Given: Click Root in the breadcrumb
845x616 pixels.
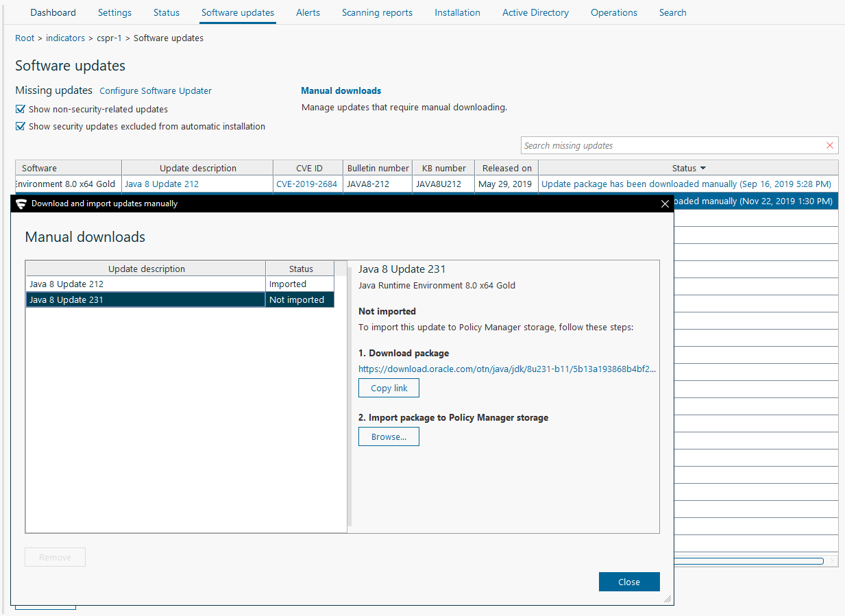Looking at the screenshot, I should (x=25, y=38).
